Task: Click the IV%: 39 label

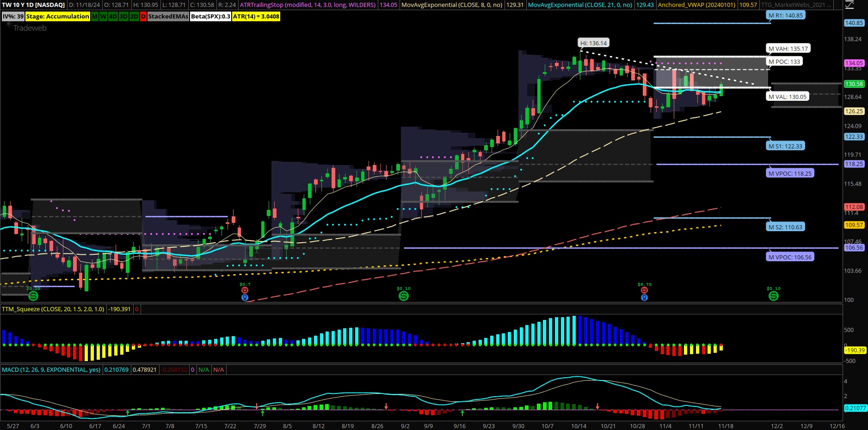Action: [x=13, y=16]
